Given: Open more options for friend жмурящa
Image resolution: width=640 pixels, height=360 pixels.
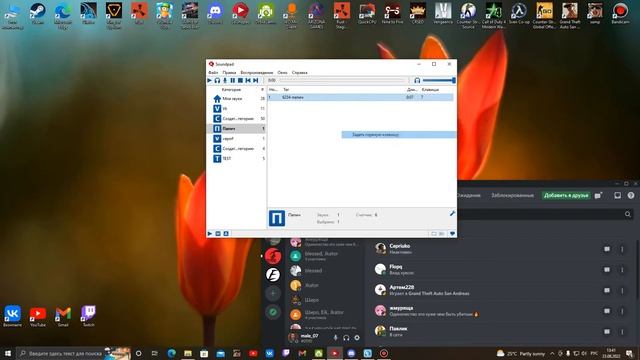Looking at the screenshot, I should [x=622, y=311].
